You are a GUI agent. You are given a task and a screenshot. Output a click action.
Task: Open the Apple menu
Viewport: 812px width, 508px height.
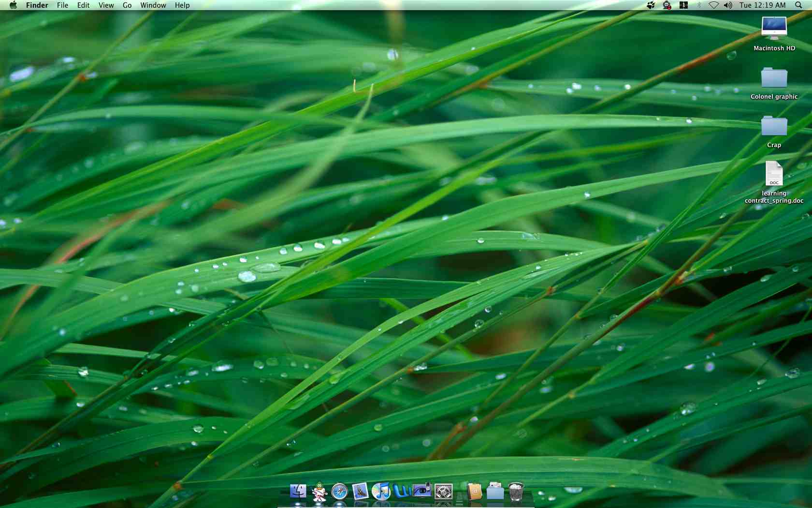click(13, 5)
